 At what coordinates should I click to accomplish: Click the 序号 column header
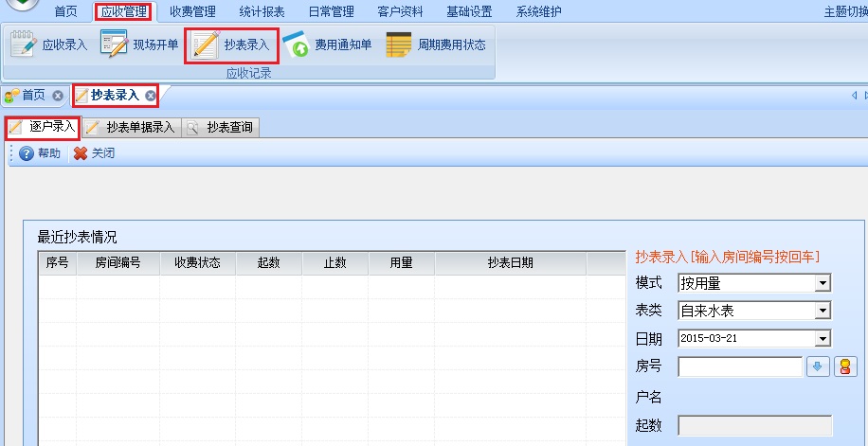tap(58, 263)
